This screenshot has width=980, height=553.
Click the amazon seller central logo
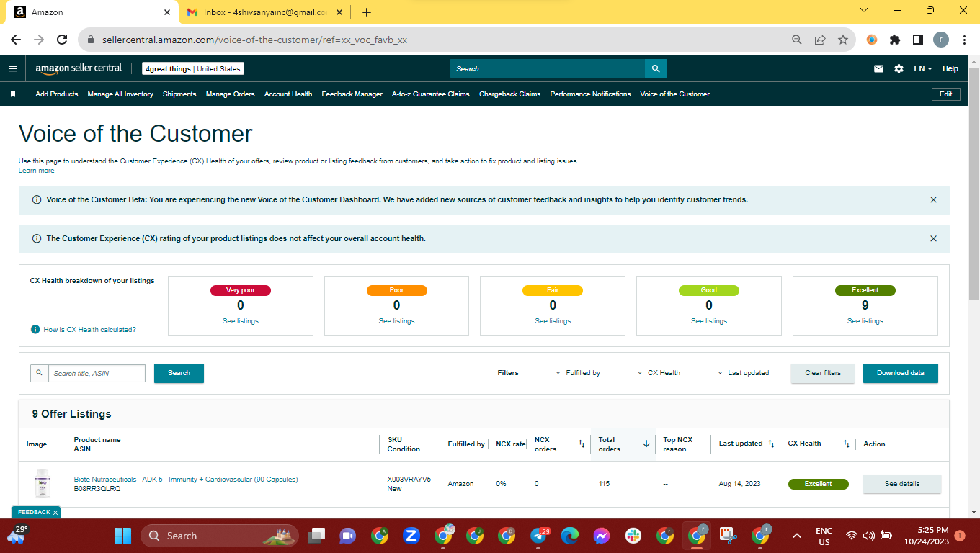(x=79, y=68)
